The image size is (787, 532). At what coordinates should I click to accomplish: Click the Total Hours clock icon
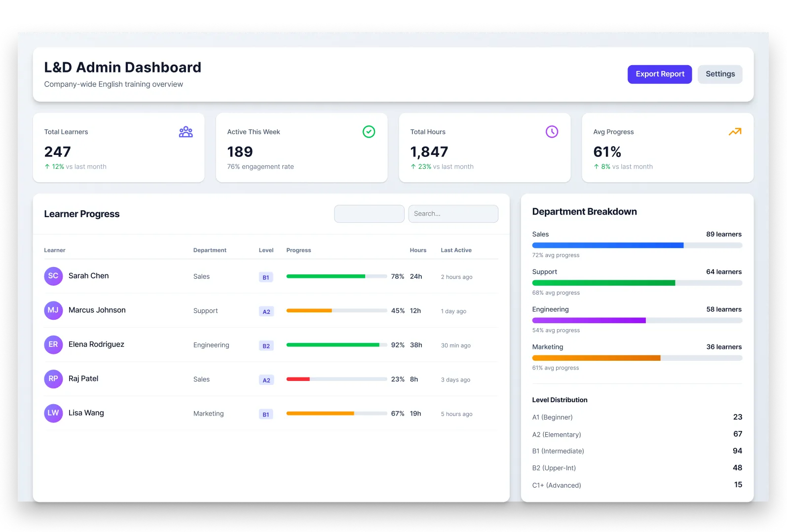[552, 132]
